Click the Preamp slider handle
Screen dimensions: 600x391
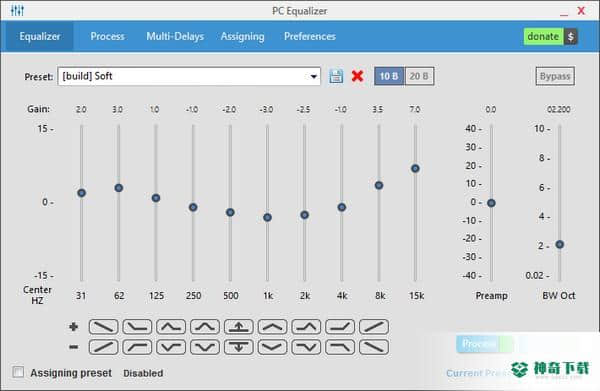pyautogui.click(x=491, y=203)
